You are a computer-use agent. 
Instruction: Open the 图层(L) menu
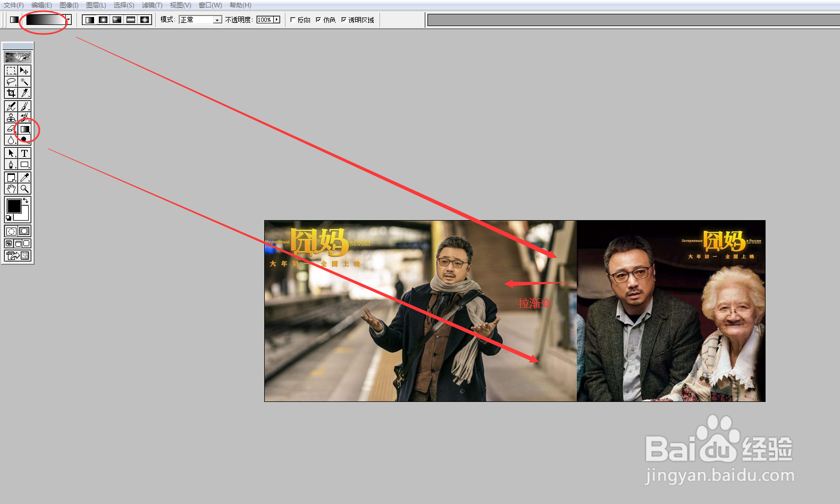coord(96,5)
